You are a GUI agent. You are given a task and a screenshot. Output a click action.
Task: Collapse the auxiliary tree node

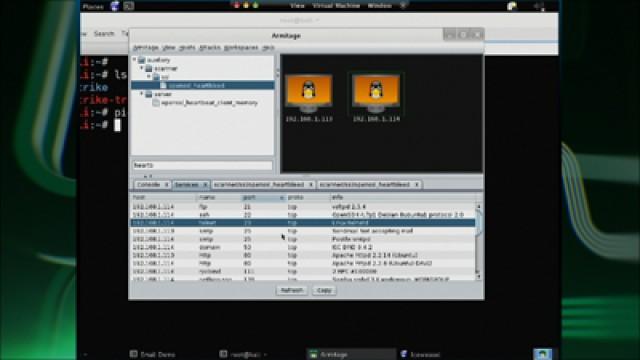pos(134,60)
